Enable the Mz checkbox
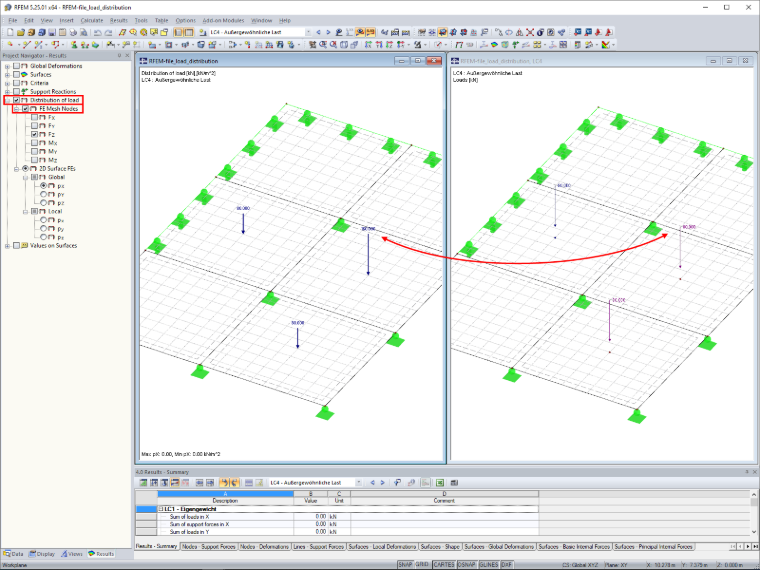Screen dimensions: 760x570 pyautogui.click(x=34, y=160)
